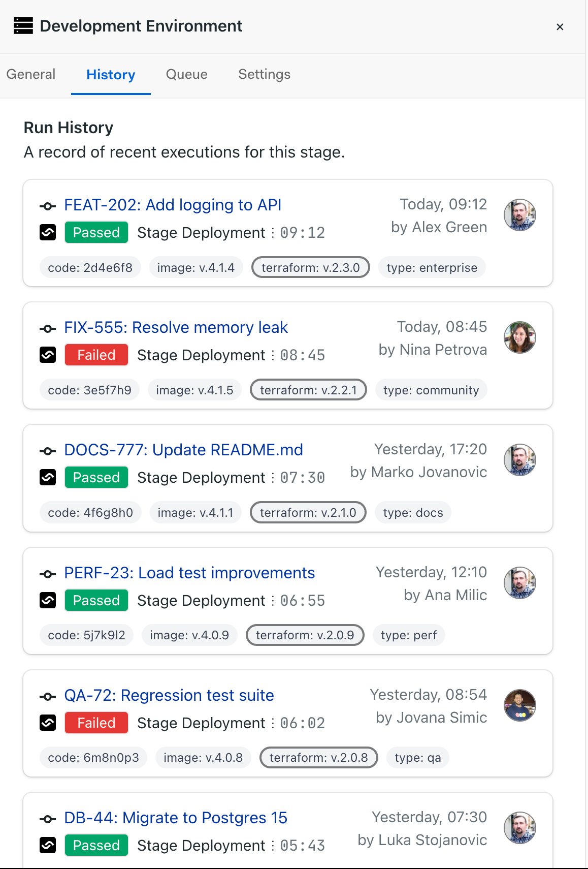Select the code: 3e5f7h9 tag
The width and height of the screenshot is (588, 869).
coord(89,390)
